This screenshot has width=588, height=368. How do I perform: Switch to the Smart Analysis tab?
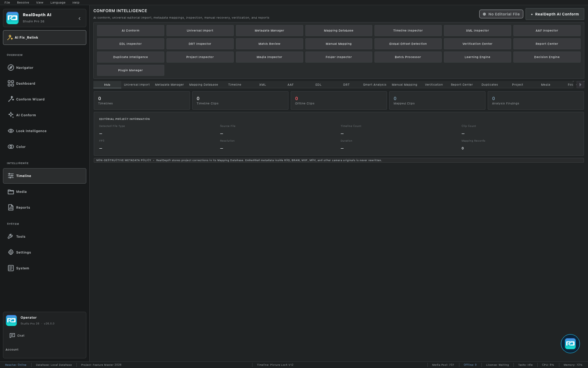point(375,85)
